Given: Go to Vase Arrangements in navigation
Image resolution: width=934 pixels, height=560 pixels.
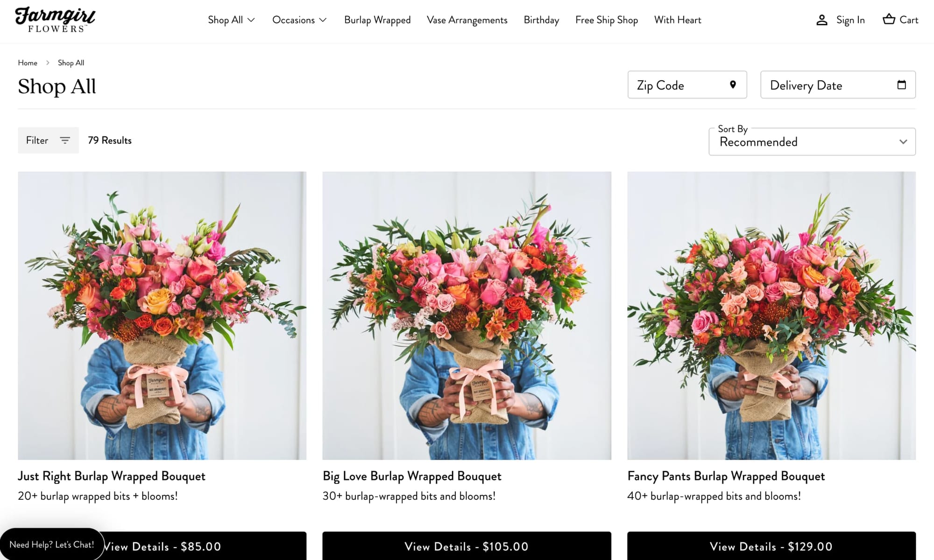Looking at the screenshot, I should (467, 20).
